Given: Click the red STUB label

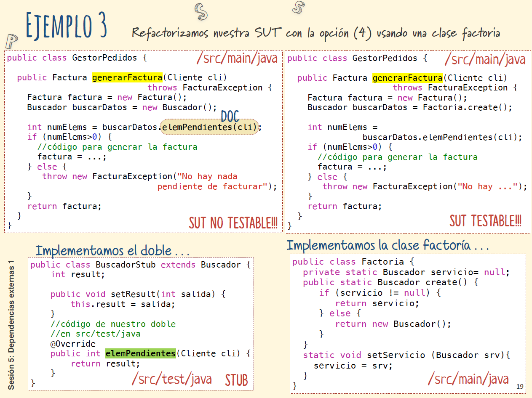Looking at the screenshot, I should 236,380.
